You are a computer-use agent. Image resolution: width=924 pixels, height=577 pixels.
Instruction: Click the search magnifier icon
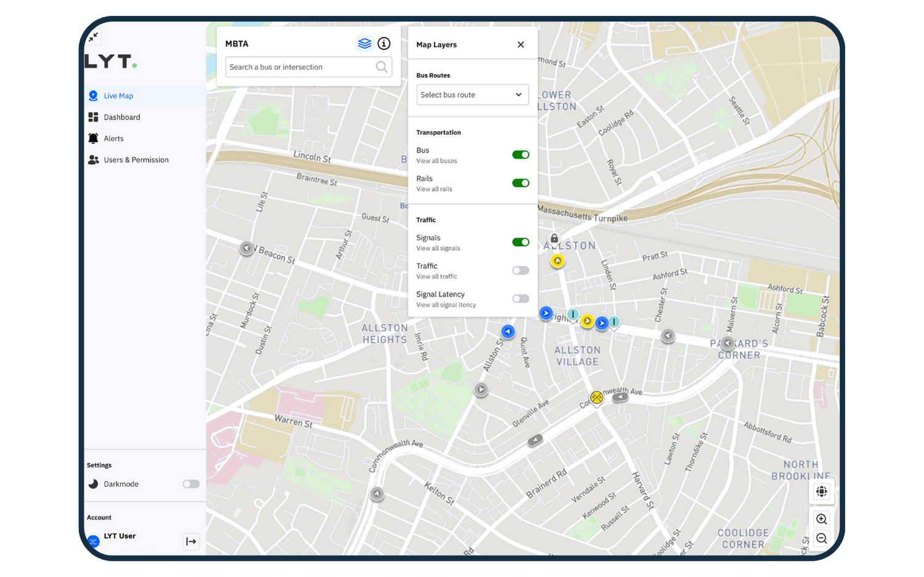381,67
